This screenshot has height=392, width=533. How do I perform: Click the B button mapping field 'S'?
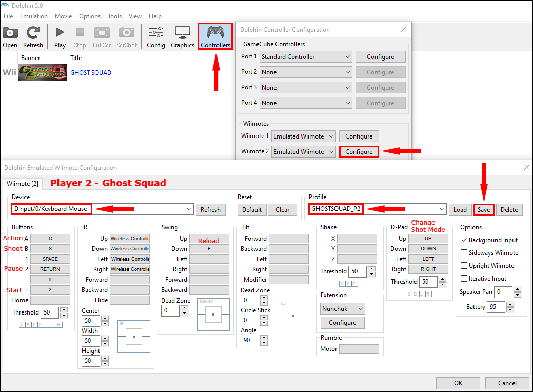coord(50,248)
